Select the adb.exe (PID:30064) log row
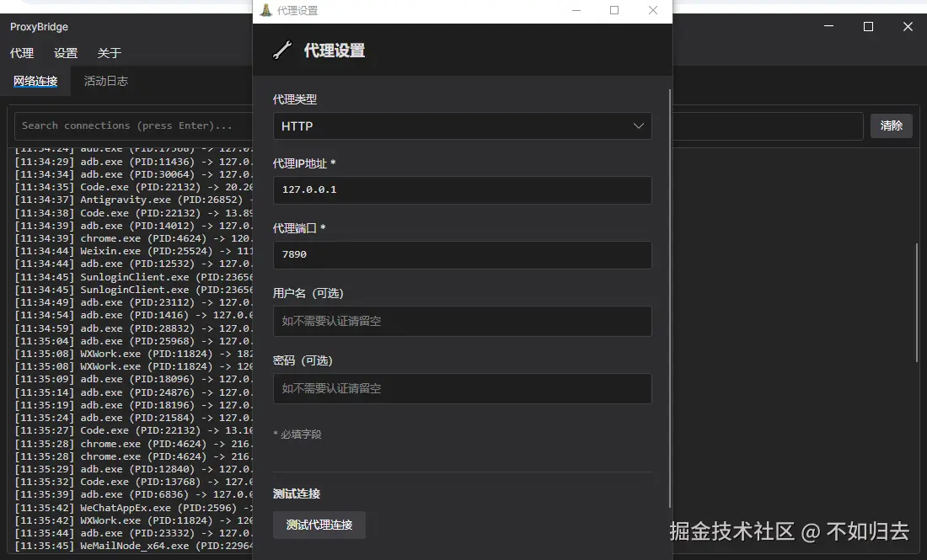This screenshot has width=927, height=560. click(134, 174)
